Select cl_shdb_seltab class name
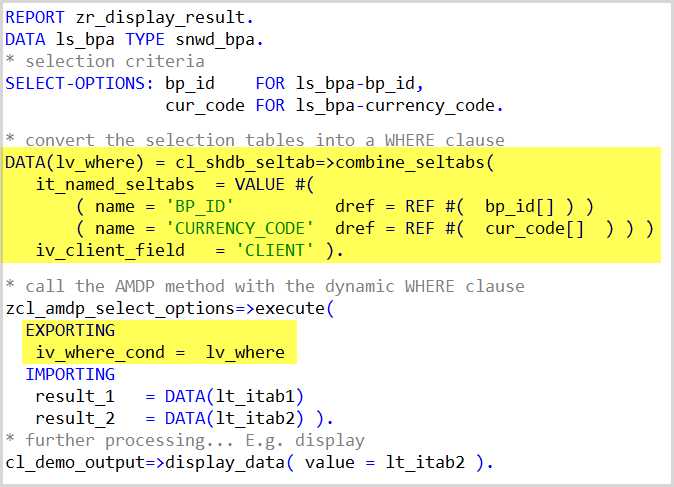Screen dimensions: 674x487 tap(246, 163)
